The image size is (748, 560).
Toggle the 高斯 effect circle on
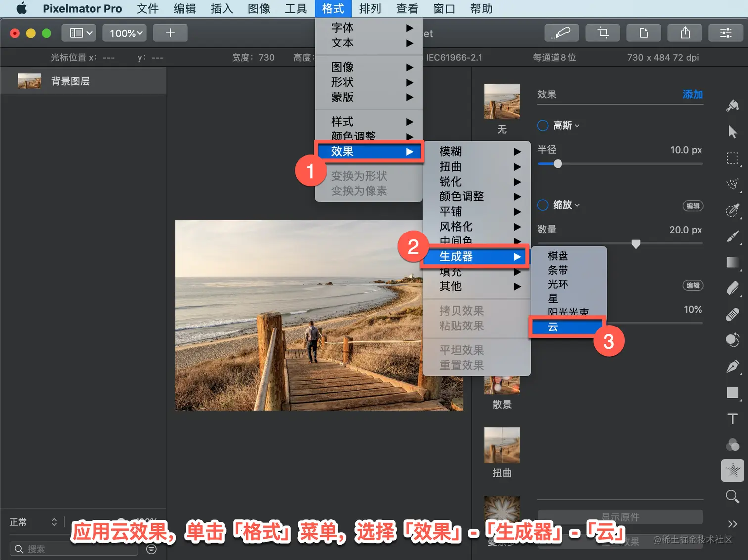(x=543, y=126)
